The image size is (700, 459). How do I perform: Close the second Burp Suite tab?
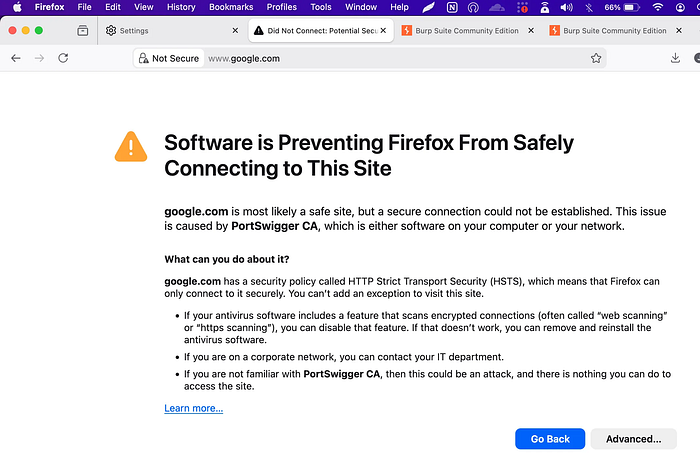tap(679, 30)
